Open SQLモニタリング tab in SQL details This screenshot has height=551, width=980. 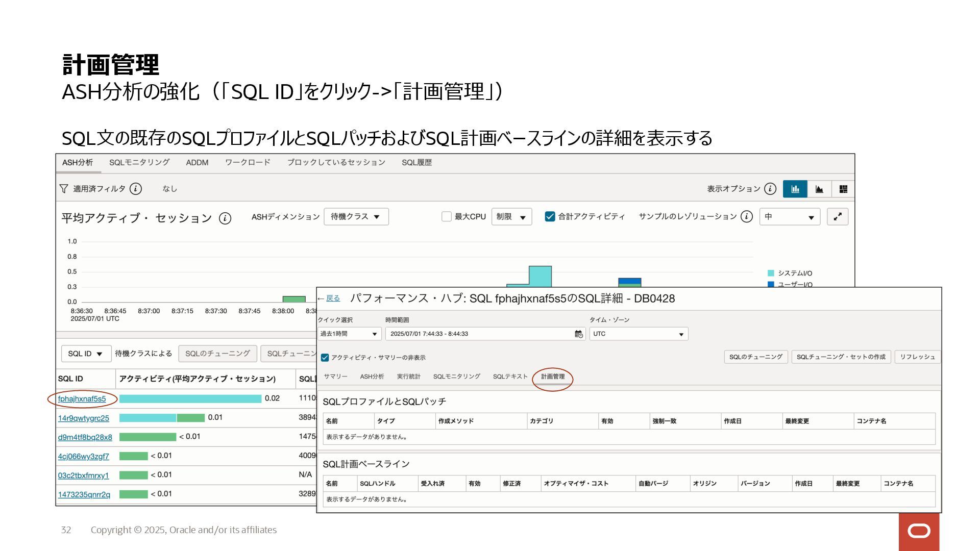click(x=457, y=377)
